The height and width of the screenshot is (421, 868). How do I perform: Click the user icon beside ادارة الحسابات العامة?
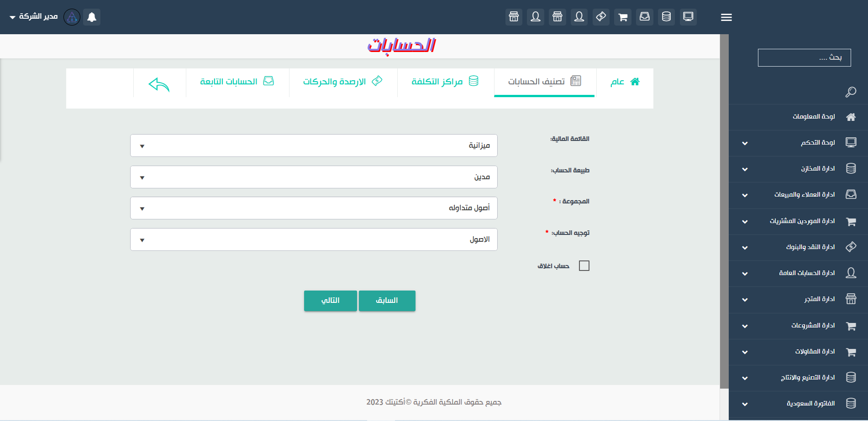pos(851,273)
